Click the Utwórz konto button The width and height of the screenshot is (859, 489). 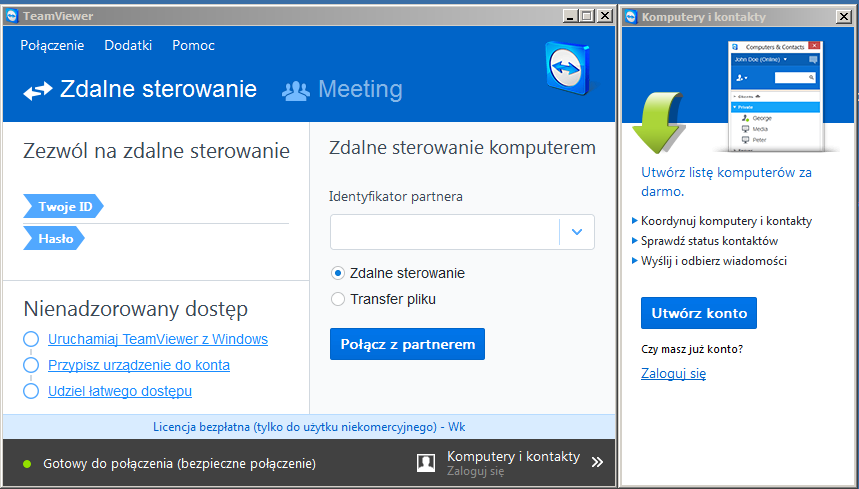[x=698, y=313]
